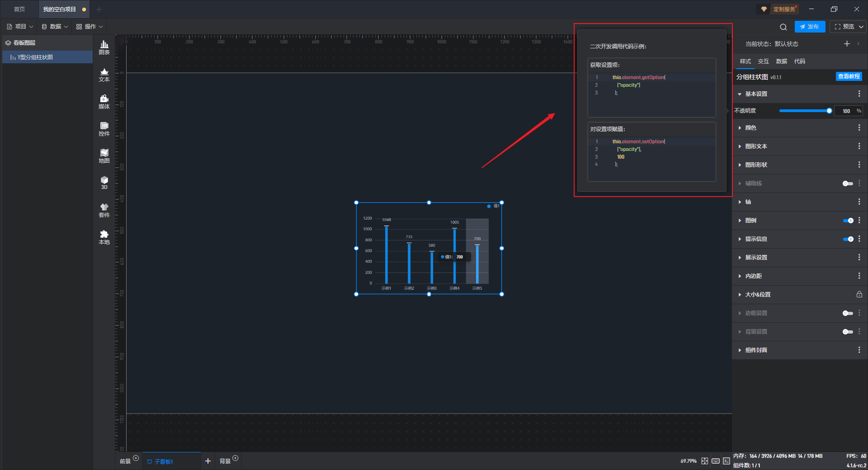Expand the 图形文本 section

click(756, 146)
